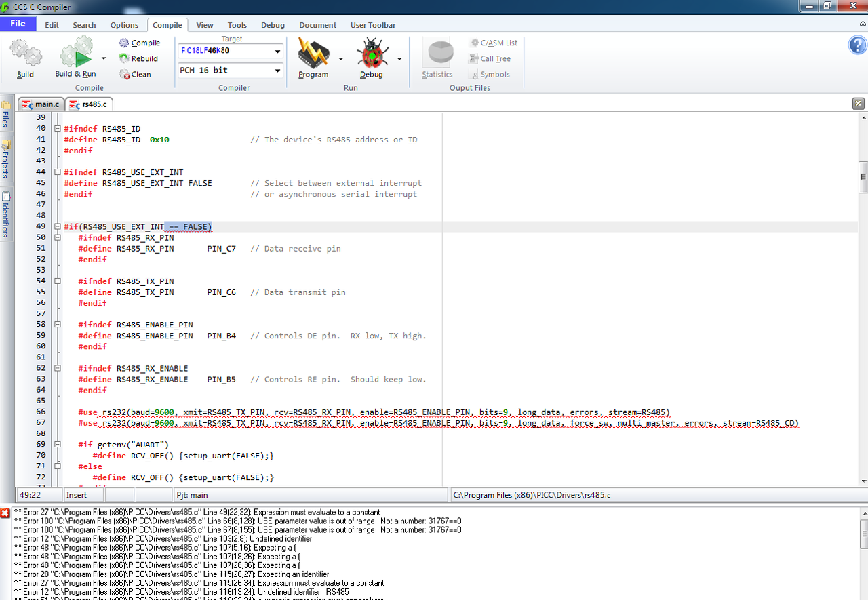Viewport: 868px width, 600px height.
Task: Expand the Build & Run options arrow
Action: tap(104, 59)
